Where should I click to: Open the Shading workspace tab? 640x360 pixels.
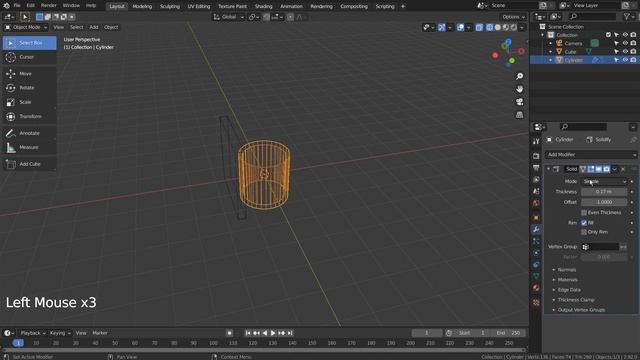click(x=263, y=6)
